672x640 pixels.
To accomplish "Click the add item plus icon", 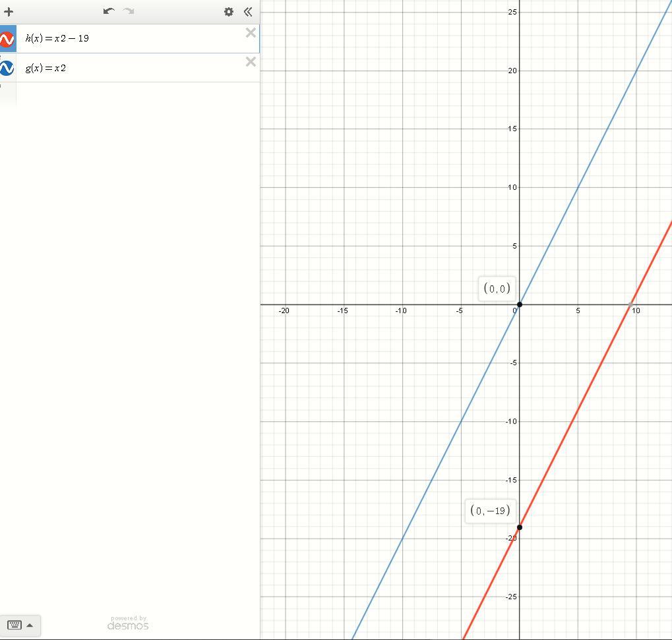I will [9, 12].
